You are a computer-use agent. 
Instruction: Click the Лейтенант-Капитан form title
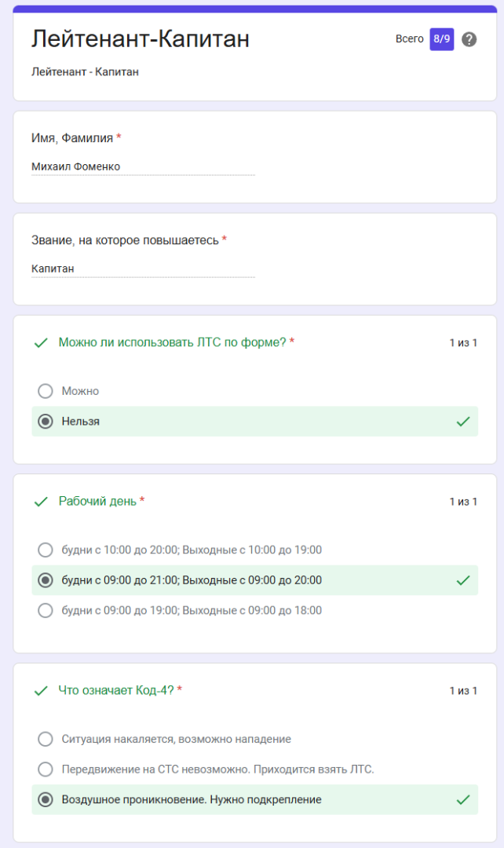(141, 38)
